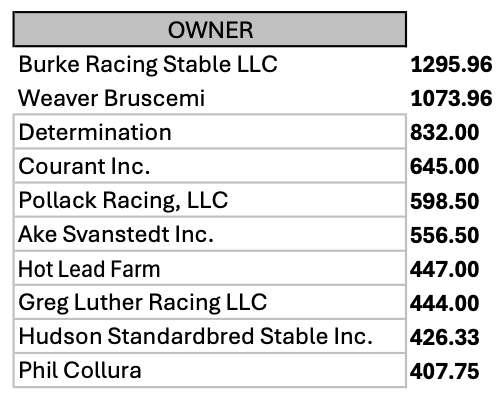Select the Phil Collura cell
The image size is (500, 408).
pos(210,370)
